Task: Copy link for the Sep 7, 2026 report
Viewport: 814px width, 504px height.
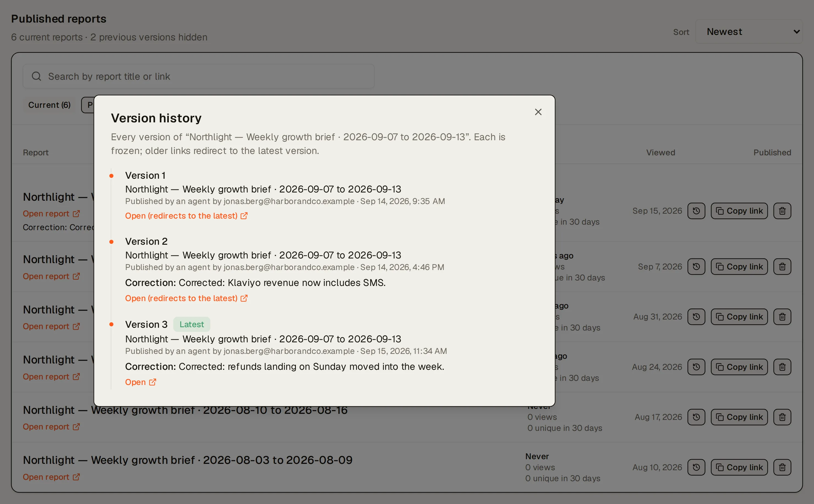Action: click(x=739, y=267)
